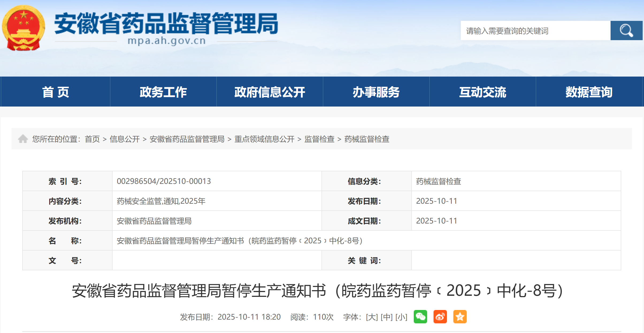Open the 政务工作 navigation menu

163,92
